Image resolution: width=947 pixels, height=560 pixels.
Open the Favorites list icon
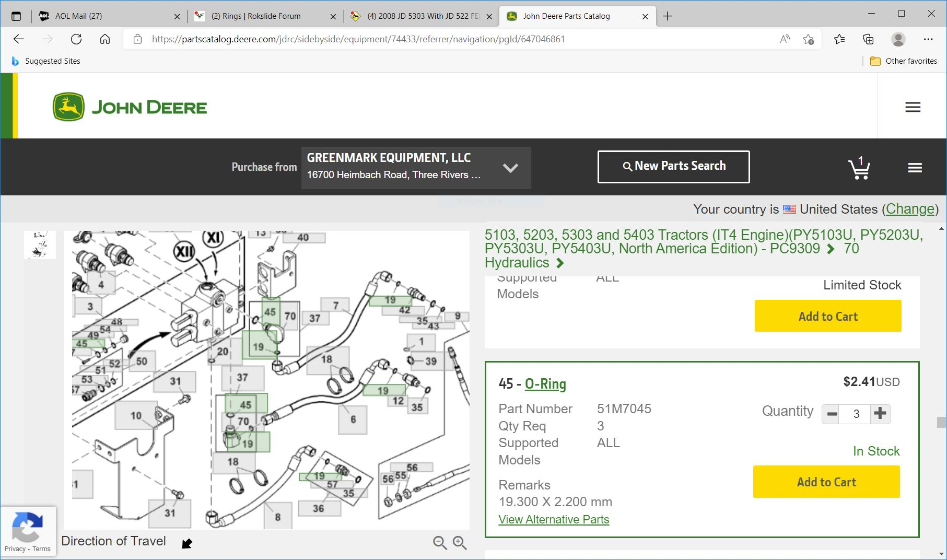pyautogui.click(x=839, y=39)
